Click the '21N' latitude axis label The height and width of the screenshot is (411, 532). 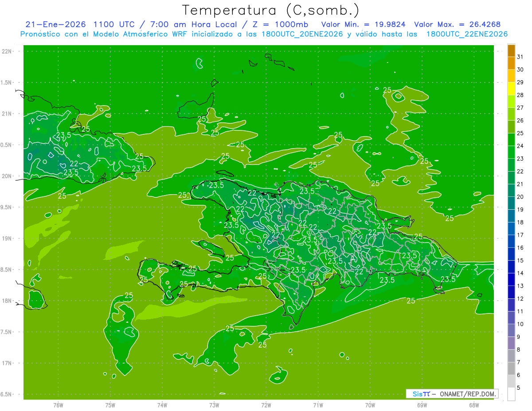(7, 114)
